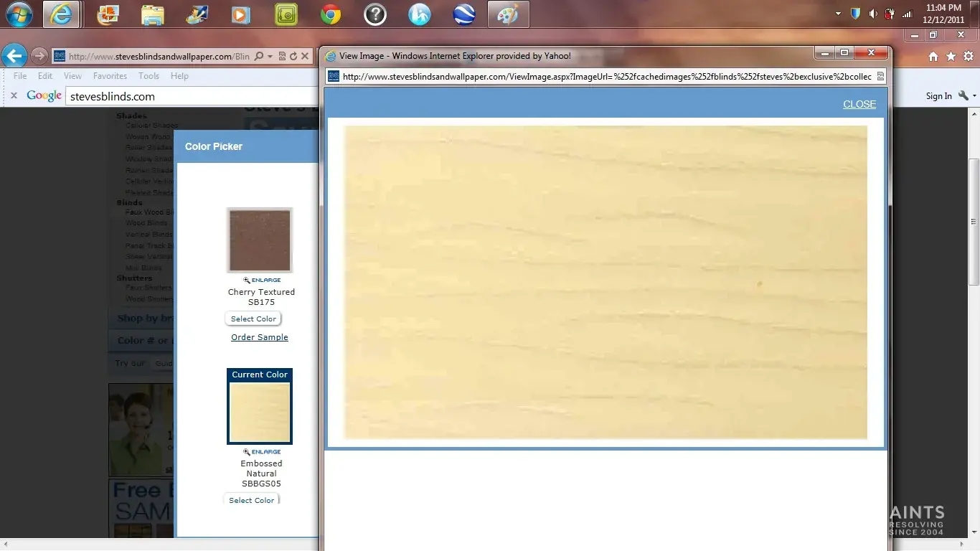Open the File menu
980x551 pixels.
pyautogui.click(x=20, y=75)
